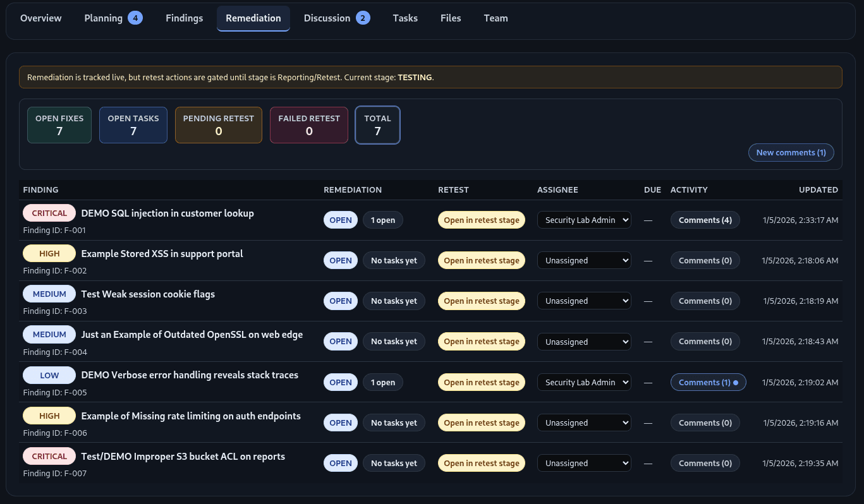The height and width of the screenshot is (504, 864).
Task: Click the 1 open tasks badge for F-001
Action: [382, 220]
